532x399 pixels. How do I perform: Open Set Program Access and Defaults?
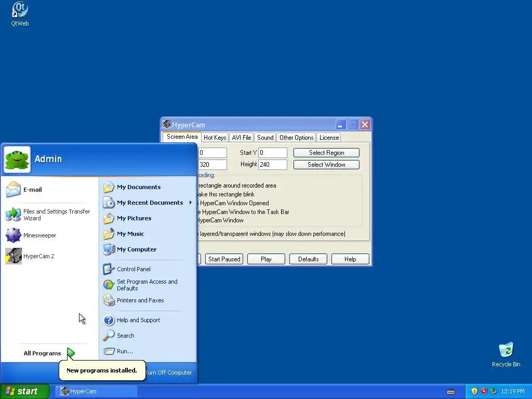point(148,285)
